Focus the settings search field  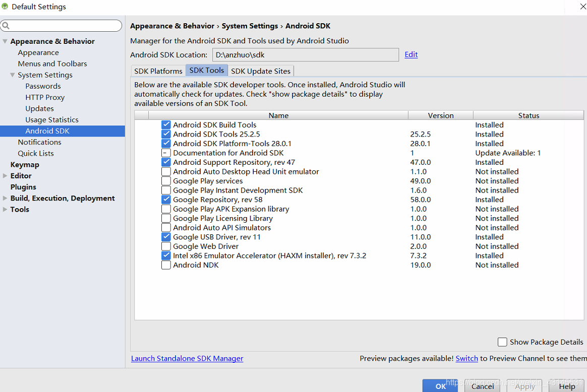pos(61,25)
